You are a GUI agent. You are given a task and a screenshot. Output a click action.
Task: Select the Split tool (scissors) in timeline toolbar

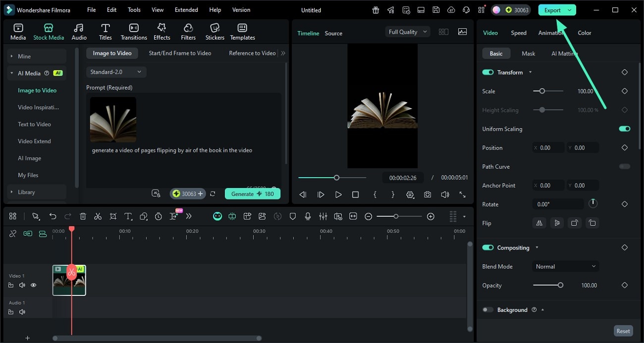click(98, 216)
